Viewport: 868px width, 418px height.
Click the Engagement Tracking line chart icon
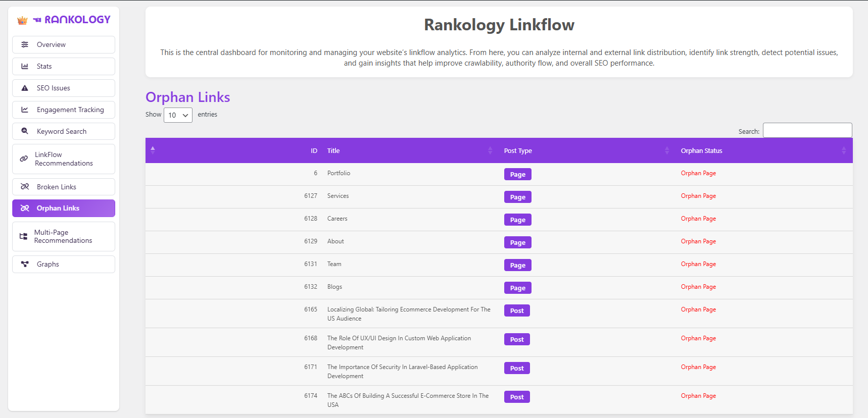tap(25, 110)
